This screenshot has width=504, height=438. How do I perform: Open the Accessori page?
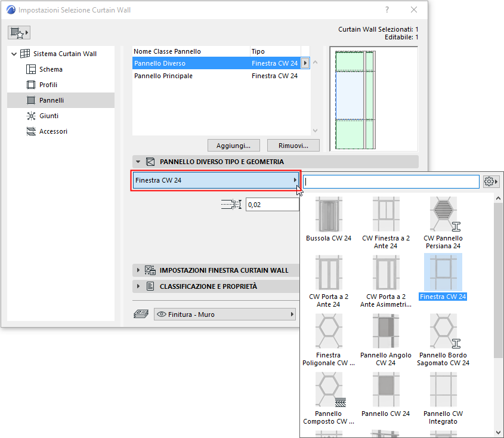pos(53,131)
